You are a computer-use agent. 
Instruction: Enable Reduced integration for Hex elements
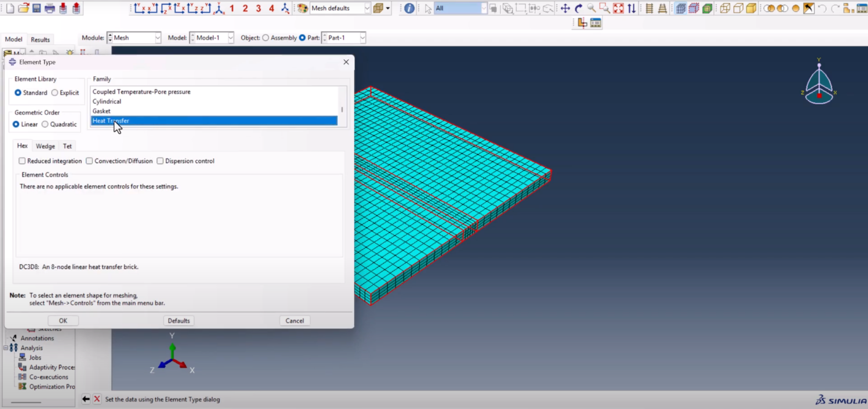[x=22, y=161]
